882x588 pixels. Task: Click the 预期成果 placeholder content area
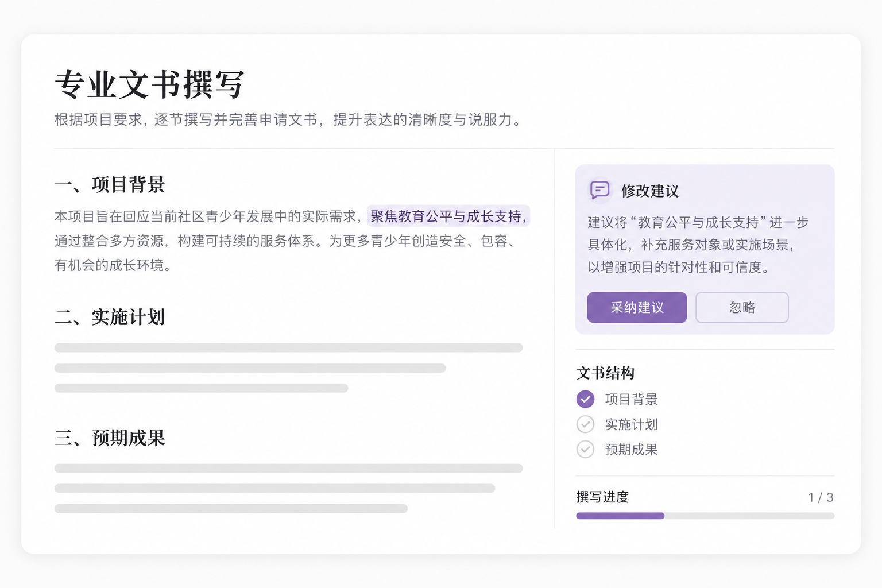pos(288,488)
